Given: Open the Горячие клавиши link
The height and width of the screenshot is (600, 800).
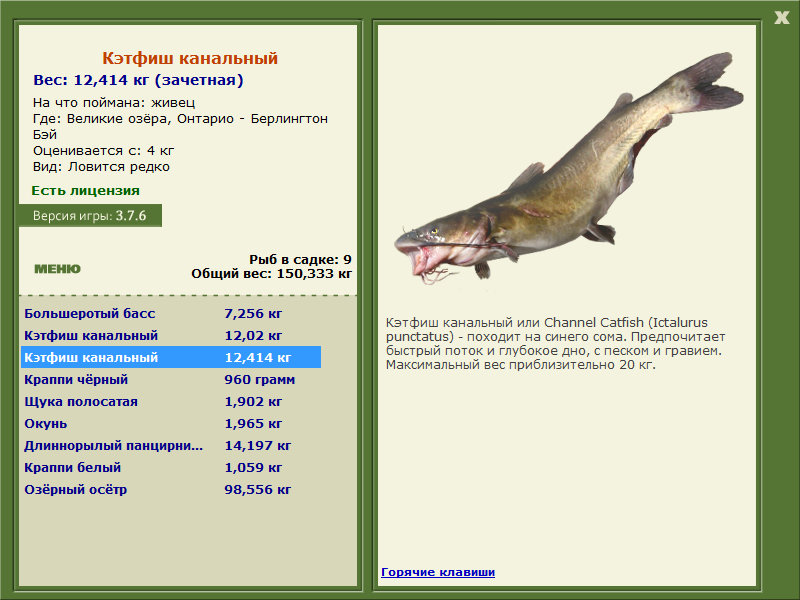Looking at the screenshot, I should pyautogui.click(x=438, y=572).
